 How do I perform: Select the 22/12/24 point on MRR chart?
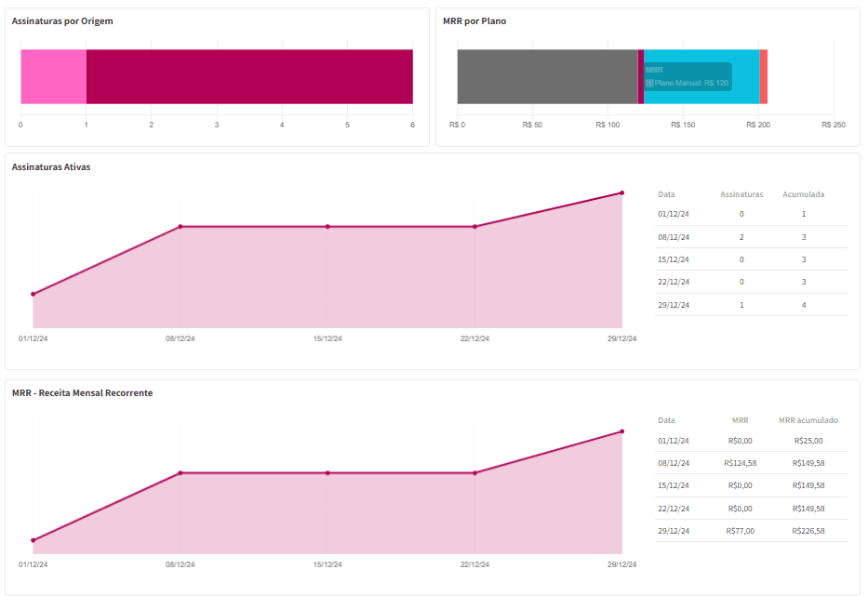tap(475, 473)
